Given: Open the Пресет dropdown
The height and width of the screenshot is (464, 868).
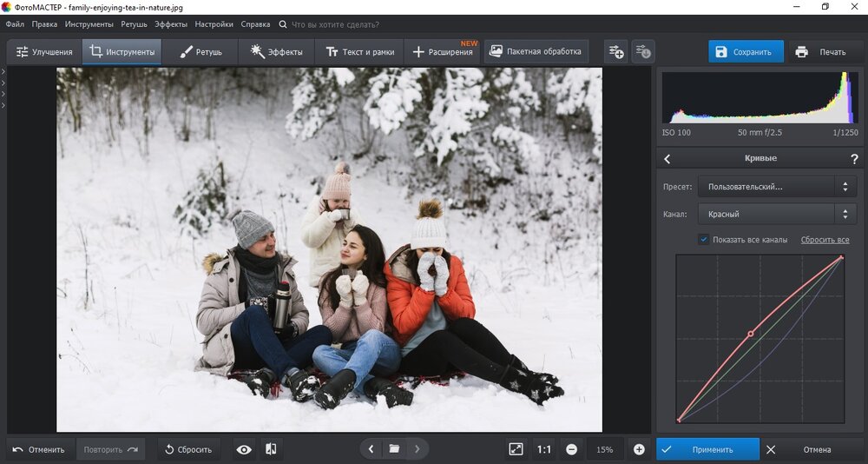Looking at the screenshot, I should [x=778, y=187].
